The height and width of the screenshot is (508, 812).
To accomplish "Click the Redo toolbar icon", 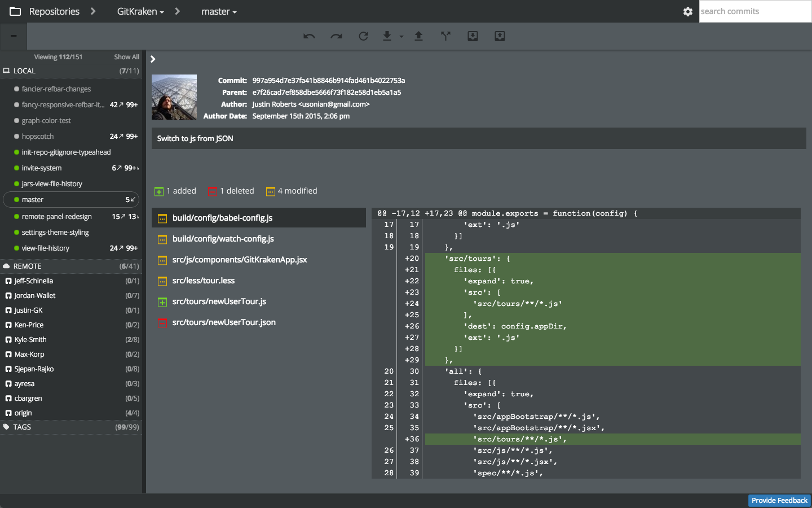I will pos(336,36).
